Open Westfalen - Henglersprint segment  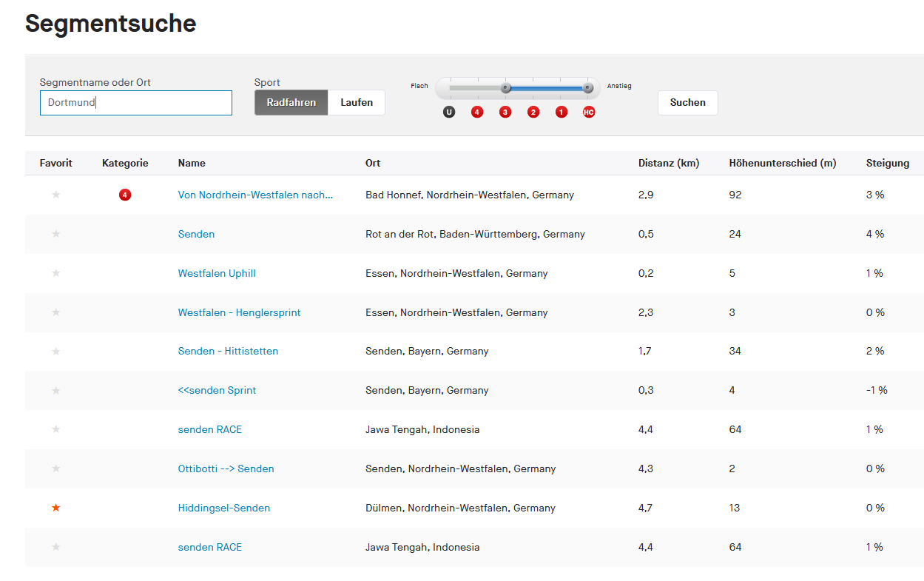click(239, 312)
